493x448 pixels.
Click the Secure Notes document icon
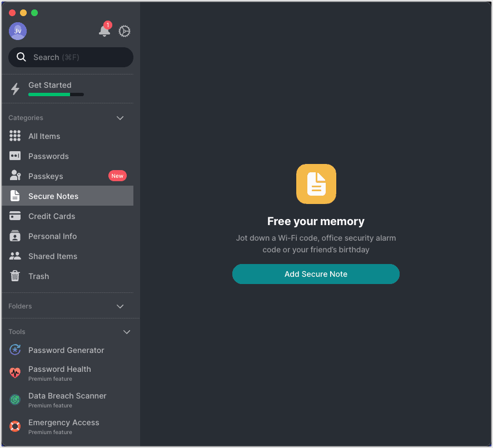[x=15, y=196]
